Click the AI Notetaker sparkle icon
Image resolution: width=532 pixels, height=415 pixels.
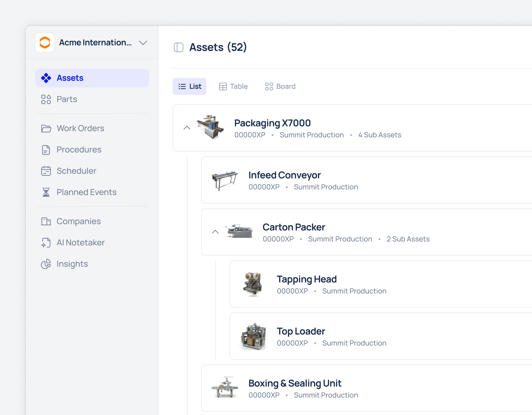[46, 243]
